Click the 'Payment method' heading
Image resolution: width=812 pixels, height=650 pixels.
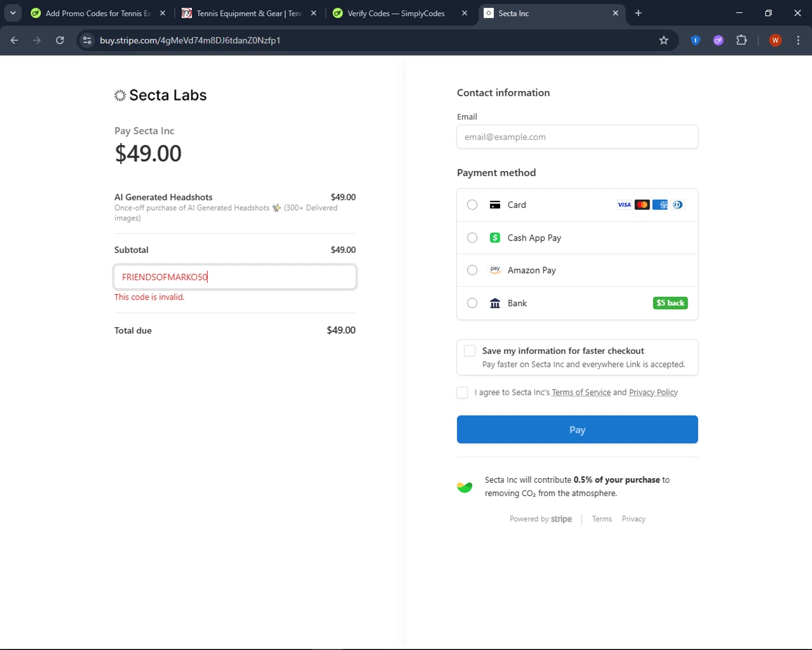click(496, 173)
